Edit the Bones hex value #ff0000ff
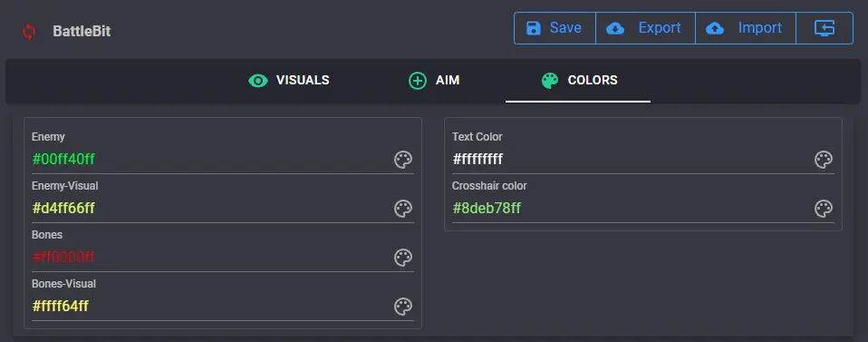This screenshot has width=868, height=342. coord(210,258)
